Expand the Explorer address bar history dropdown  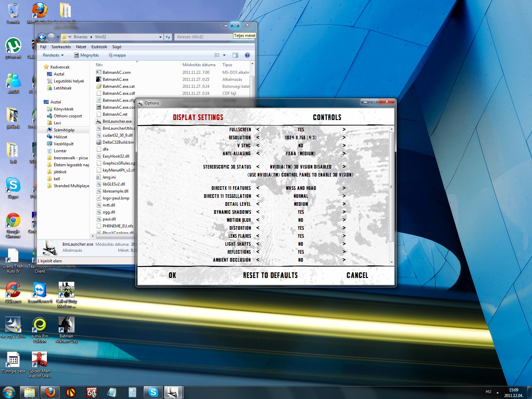pyautogui.click(x=160, y=37)
